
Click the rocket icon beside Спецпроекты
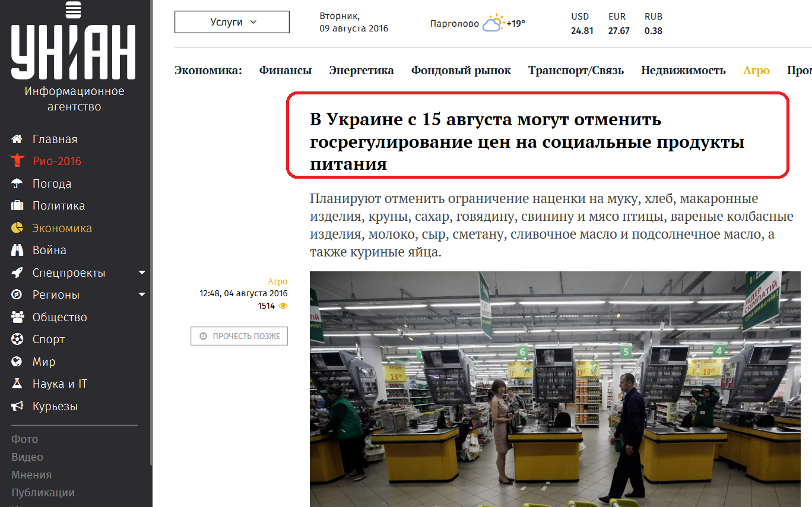[17, 272]
